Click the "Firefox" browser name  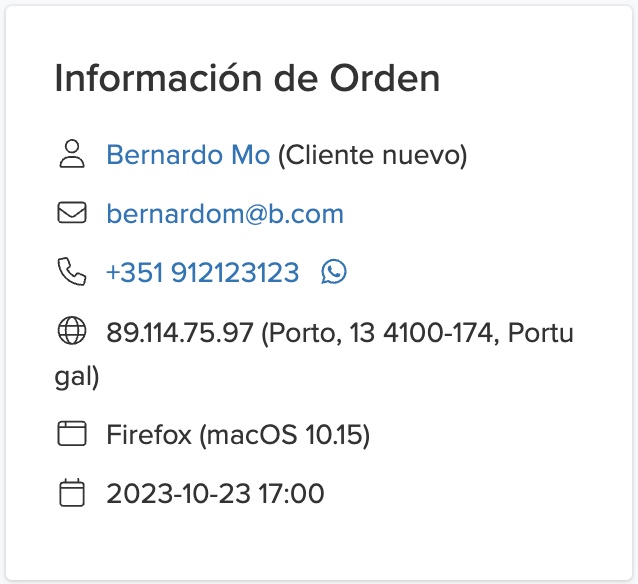(x=147, y=435)
